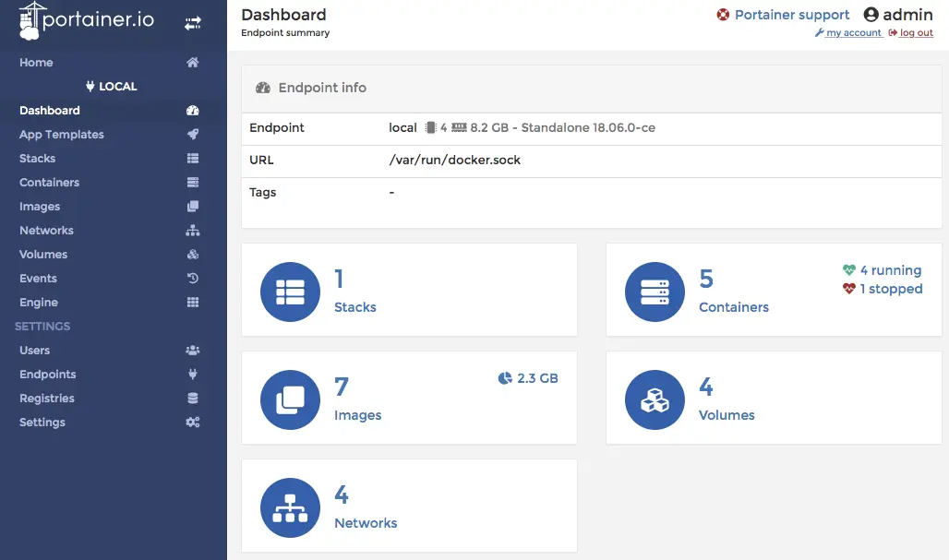Click the round Containers tile icon
The width and height of the screenshot is (949, 560).
655,292
